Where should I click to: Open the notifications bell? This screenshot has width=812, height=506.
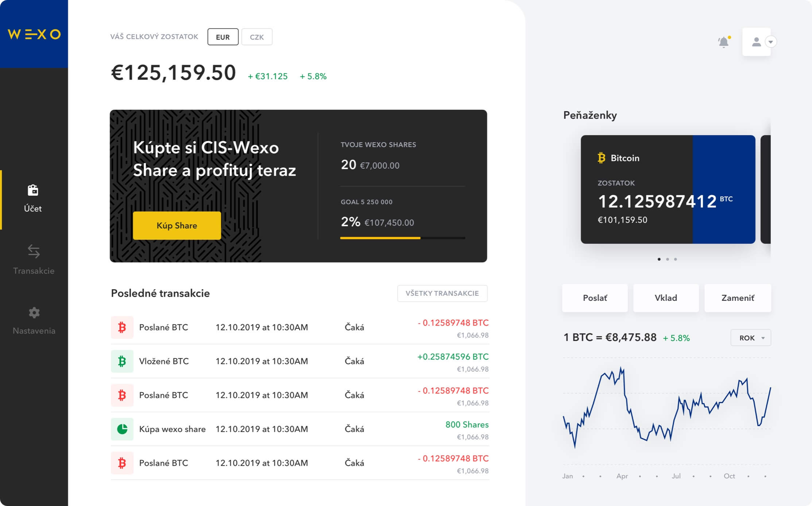coord(724,42)
